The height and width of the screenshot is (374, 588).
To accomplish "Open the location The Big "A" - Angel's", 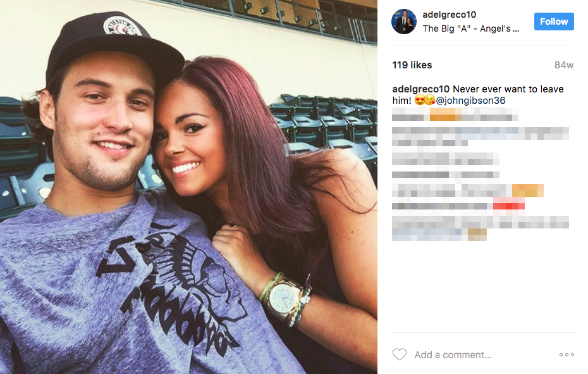I will point(470,28).
